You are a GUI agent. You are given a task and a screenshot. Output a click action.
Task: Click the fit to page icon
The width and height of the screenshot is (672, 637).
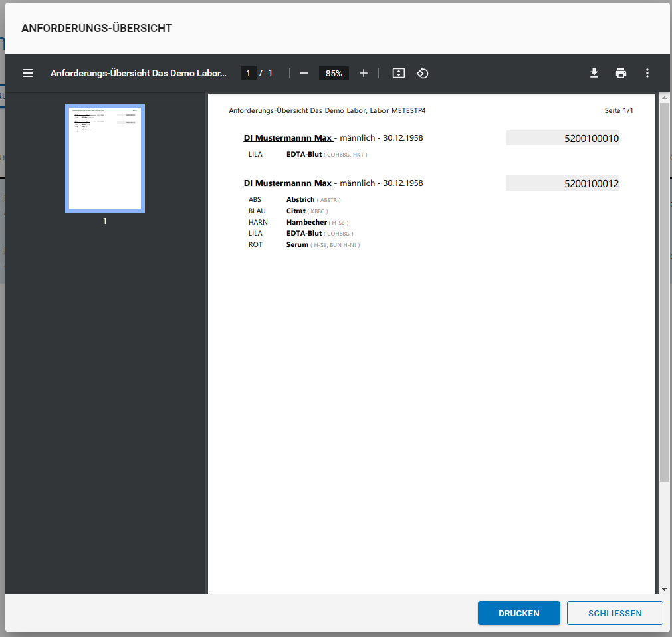coord(399,73)
